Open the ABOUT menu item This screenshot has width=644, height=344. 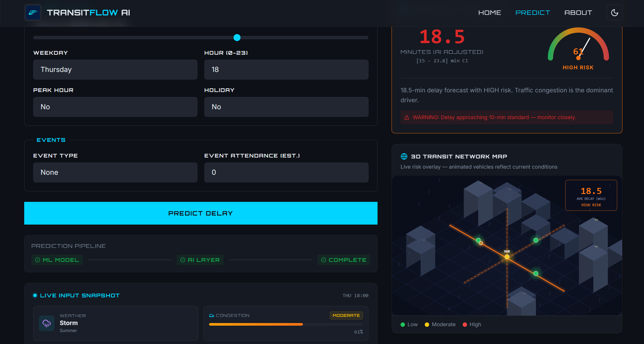pos(578,13)
